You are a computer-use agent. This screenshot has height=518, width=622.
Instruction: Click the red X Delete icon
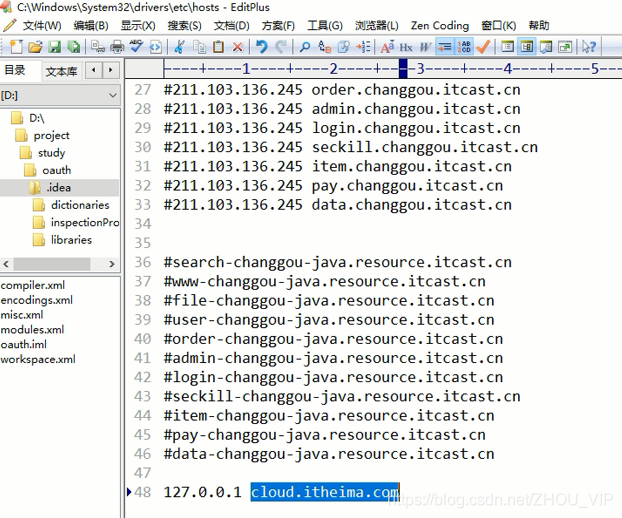(x=238, y=47)
